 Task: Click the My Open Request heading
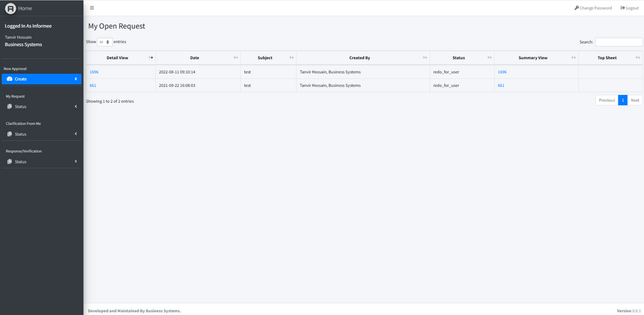point(116,26)
